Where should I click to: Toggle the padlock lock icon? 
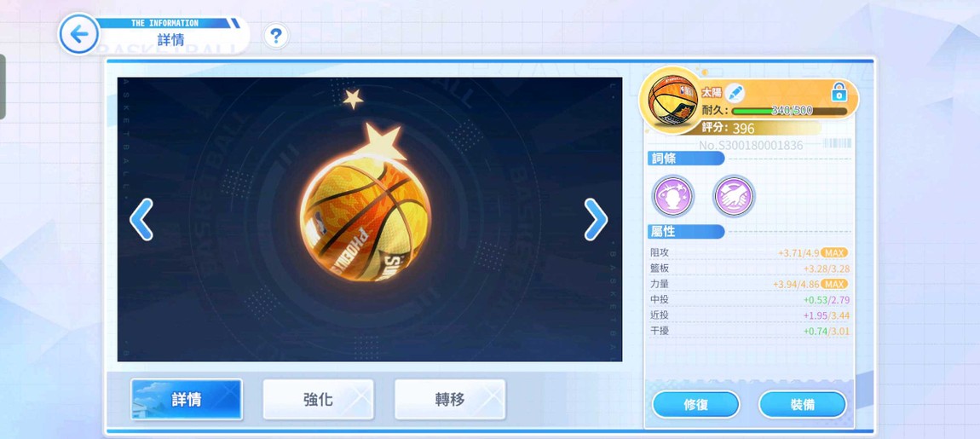click(839, 92)
